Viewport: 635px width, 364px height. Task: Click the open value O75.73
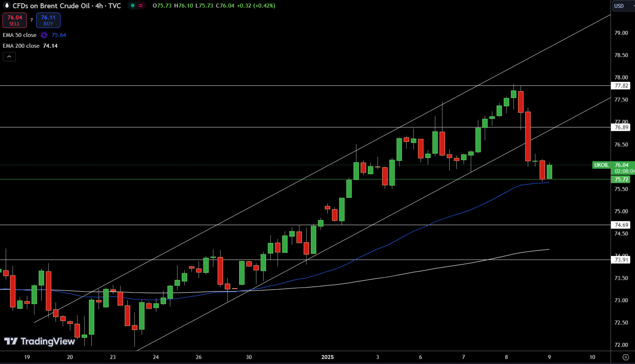click(162, 6)
